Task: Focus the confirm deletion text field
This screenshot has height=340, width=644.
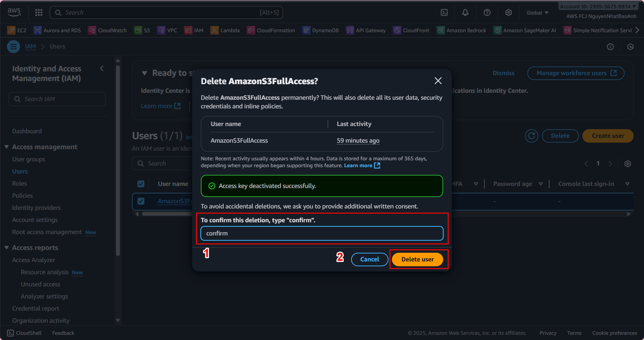Action: pyautogui.click(x=322, y=233)
